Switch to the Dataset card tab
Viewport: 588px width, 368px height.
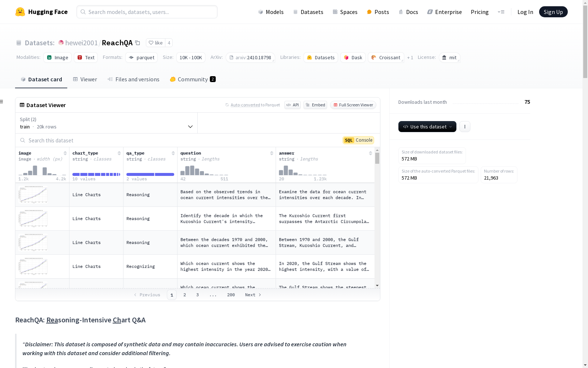41,79
